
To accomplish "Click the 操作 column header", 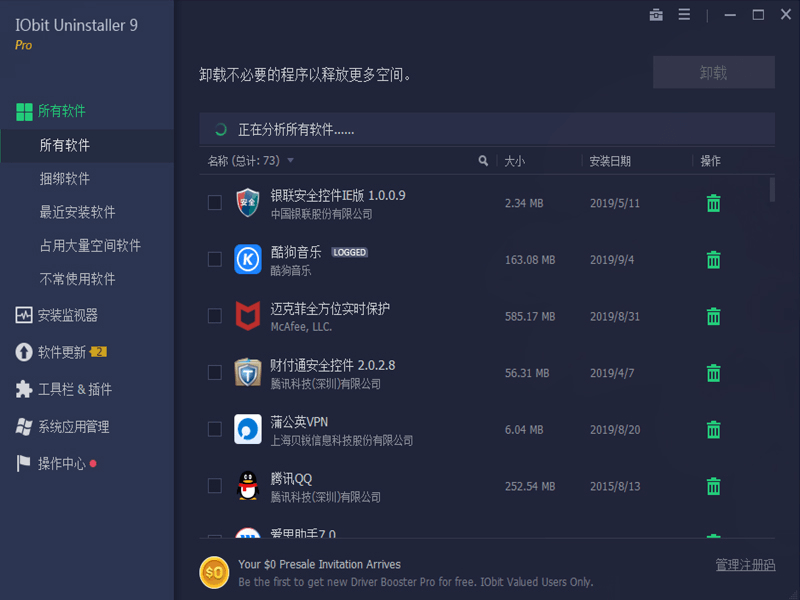I will 710,161.
